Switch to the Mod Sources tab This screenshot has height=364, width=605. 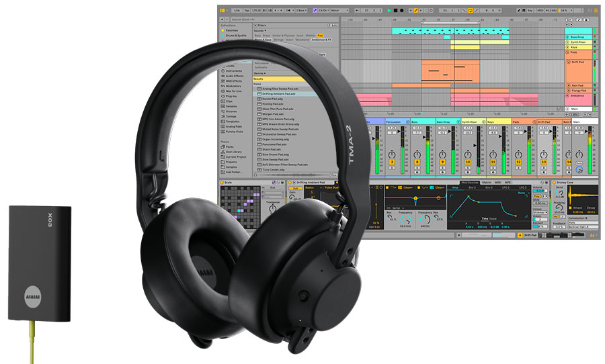(470, 183)
